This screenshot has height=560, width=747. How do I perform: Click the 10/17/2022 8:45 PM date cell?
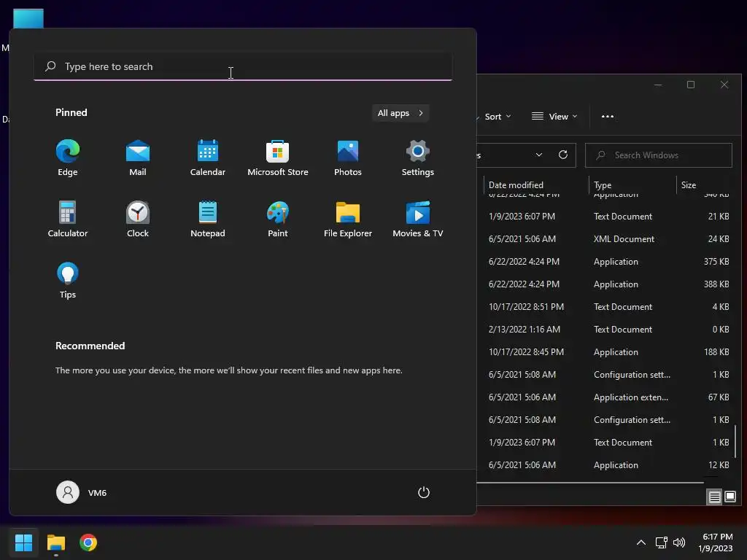tap(526, 352)
